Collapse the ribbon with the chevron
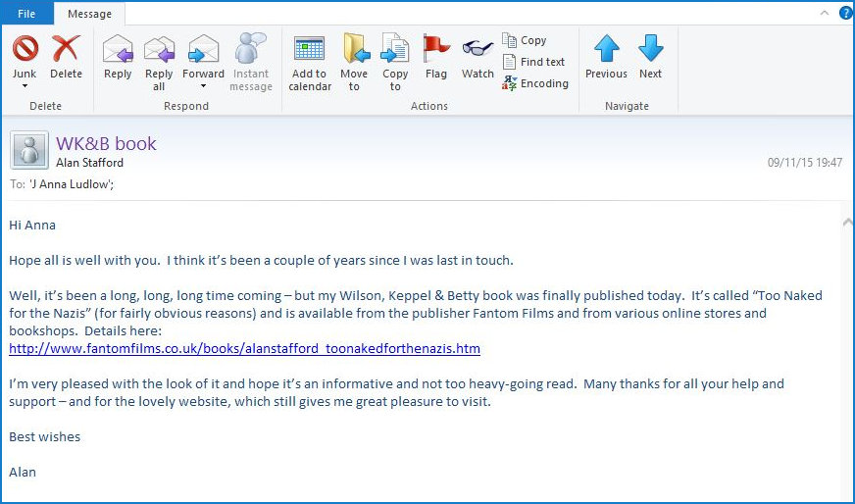The image size is (855, 504). 826,13
